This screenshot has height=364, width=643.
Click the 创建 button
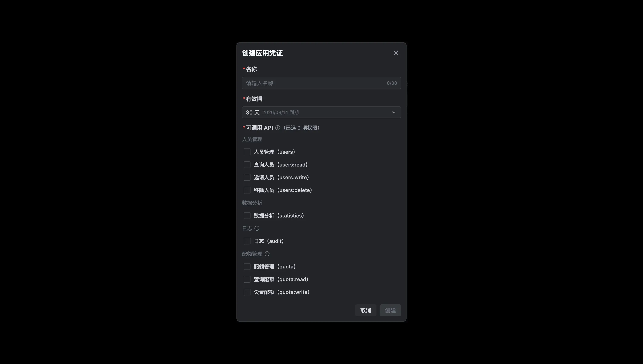point(390,310)
